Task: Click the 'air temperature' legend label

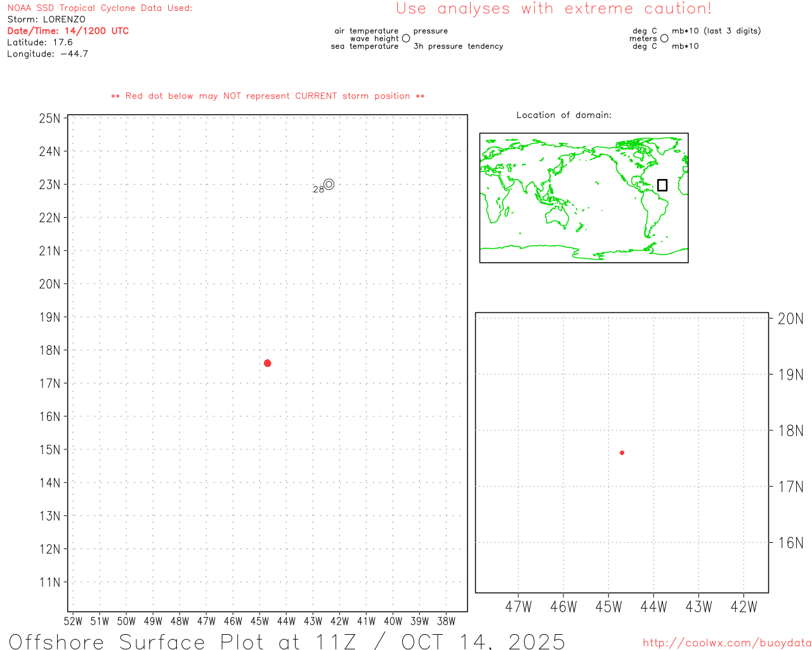Action: pyautogui.click(x=367, y=31)
